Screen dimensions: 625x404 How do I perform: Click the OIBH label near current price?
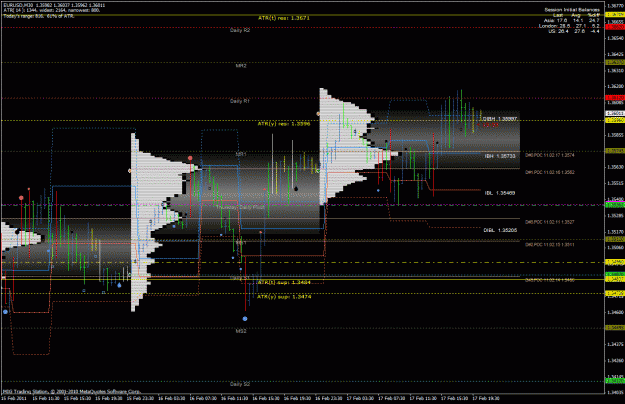click(x=500, y=119)
